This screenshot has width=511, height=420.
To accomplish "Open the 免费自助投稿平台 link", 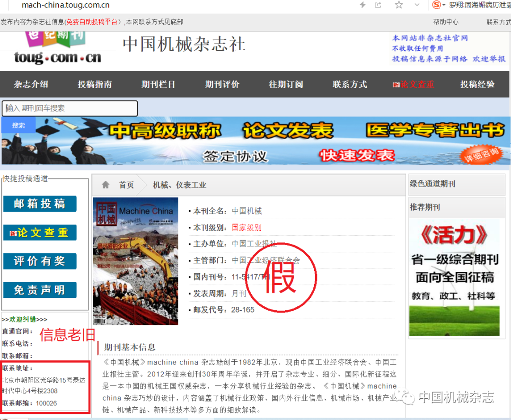I will coord(92,22).
